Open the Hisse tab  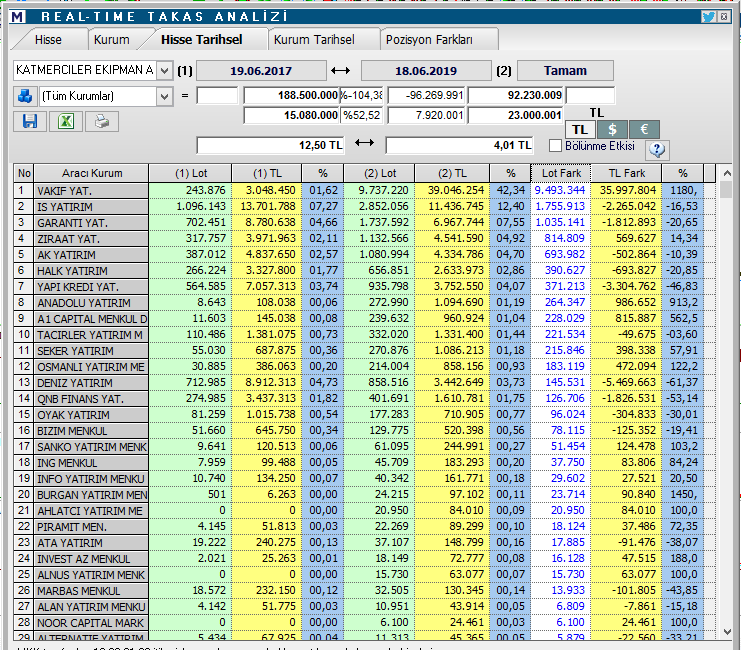[x=48, y=40]
